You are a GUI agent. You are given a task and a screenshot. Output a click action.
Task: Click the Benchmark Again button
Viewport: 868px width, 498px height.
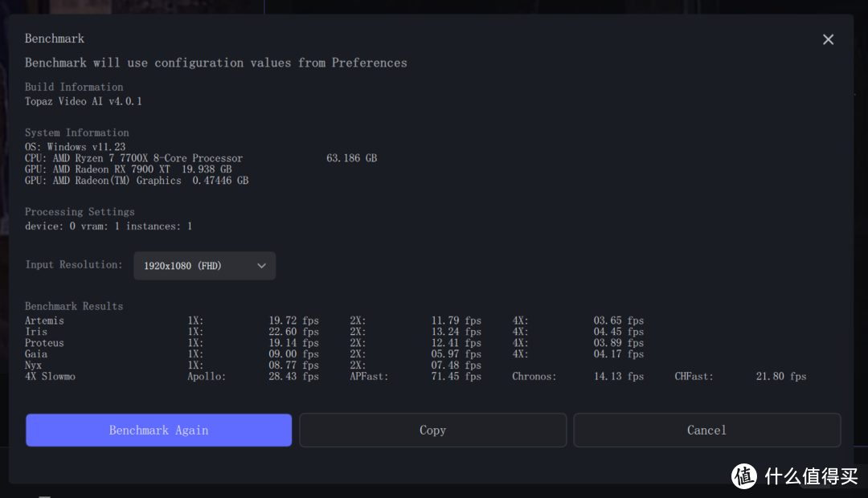pos(159,430)
